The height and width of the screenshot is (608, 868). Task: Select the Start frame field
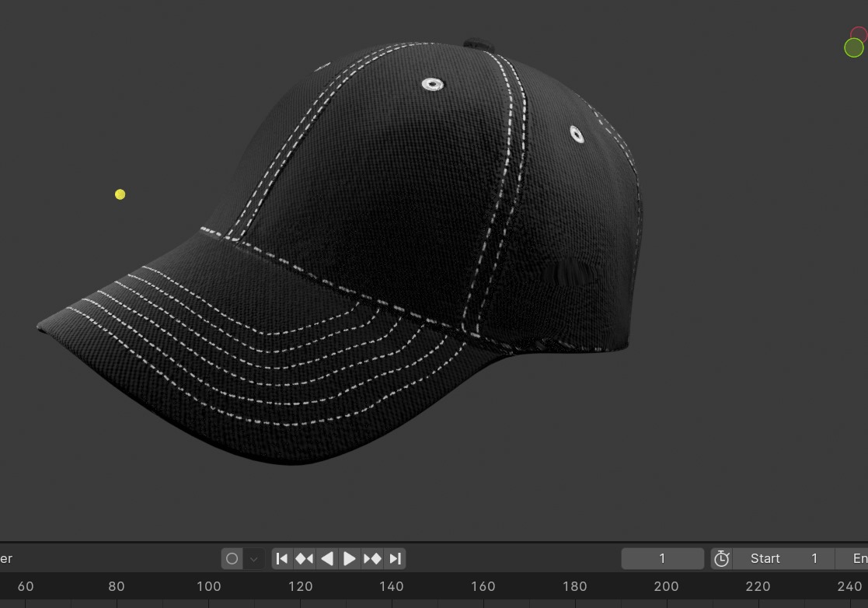pyautogui.click(x=783, y=558)
